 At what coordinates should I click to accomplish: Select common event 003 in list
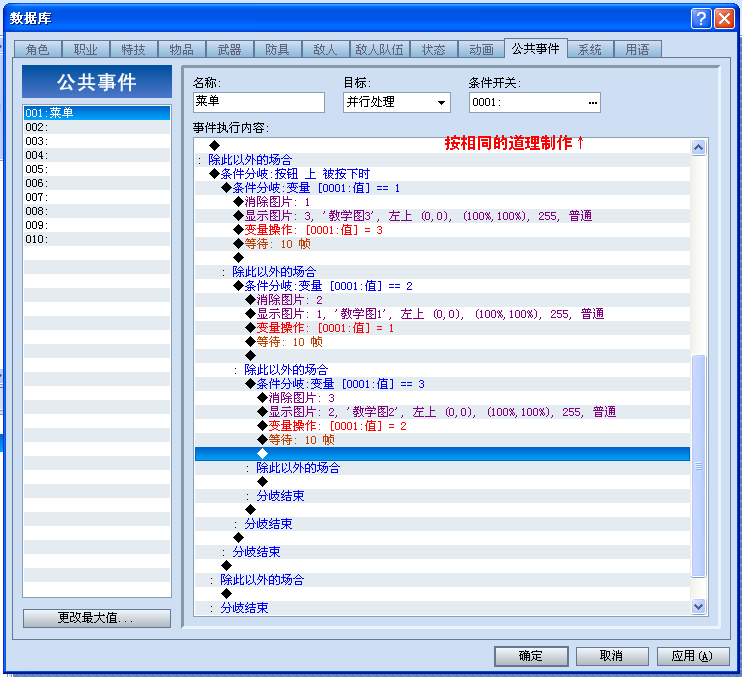pyautogui.click(x=97, y=141)
